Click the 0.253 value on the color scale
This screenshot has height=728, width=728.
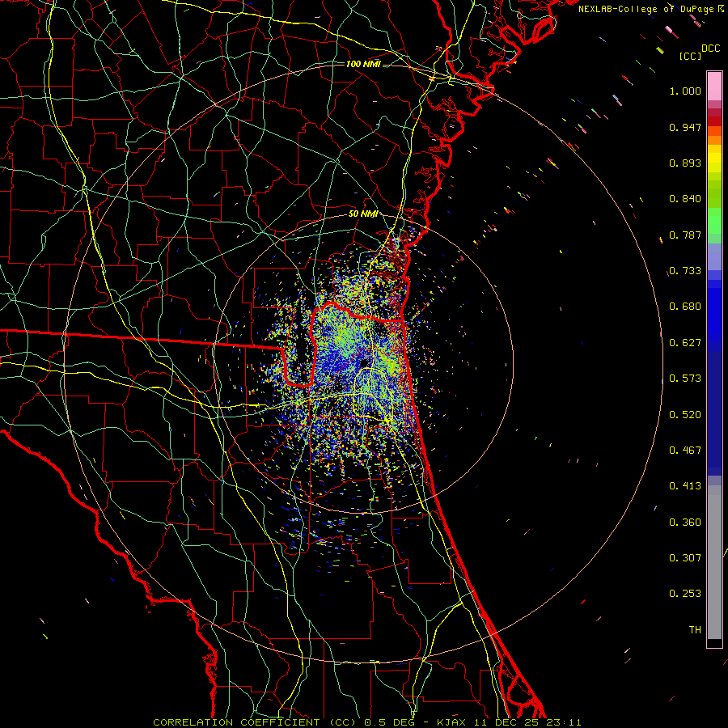point(685,594)
